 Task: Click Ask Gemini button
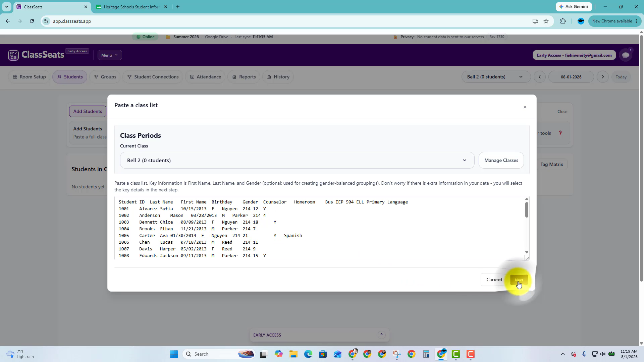pyautogui.click(x=574, y=7)
